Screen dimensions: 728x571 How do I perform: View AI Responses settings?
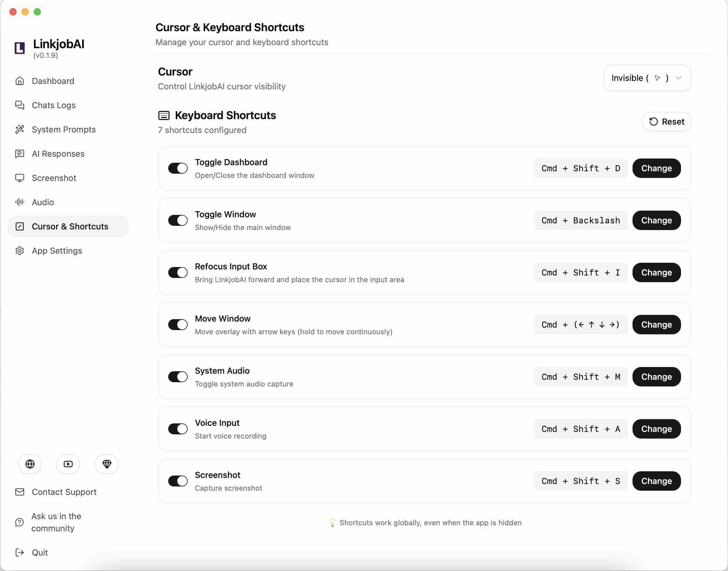pos(58,153)
